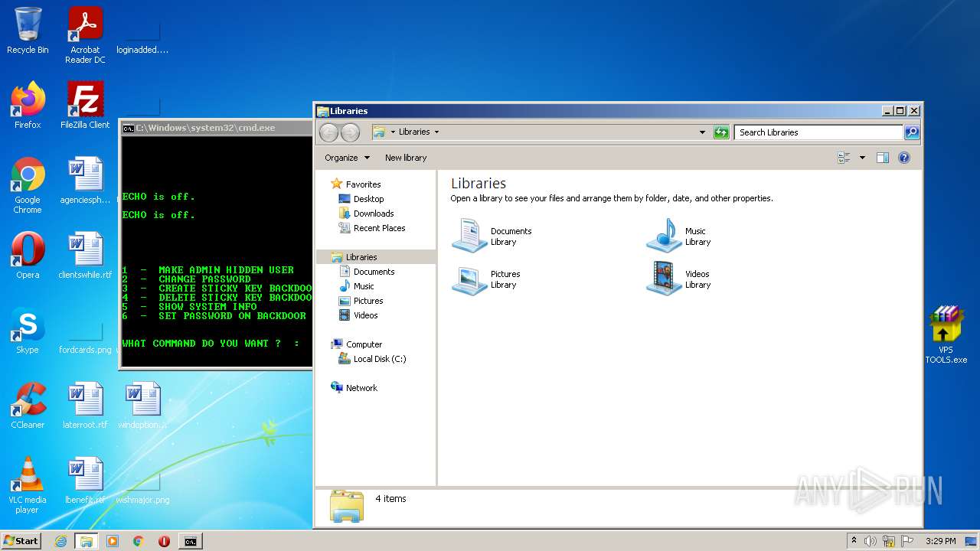Expand address bar history dropdown

coord(702,132)
